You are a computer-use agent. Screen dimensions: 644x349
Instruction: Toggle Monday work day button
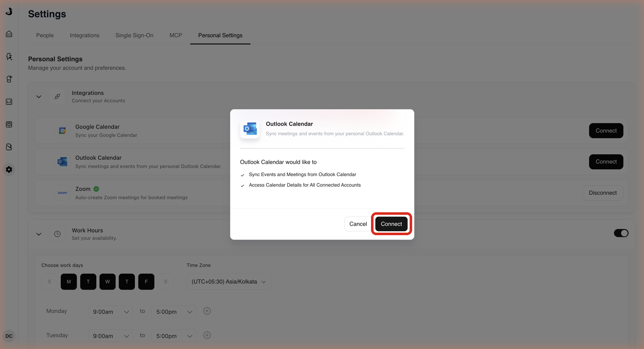[69, 282]
